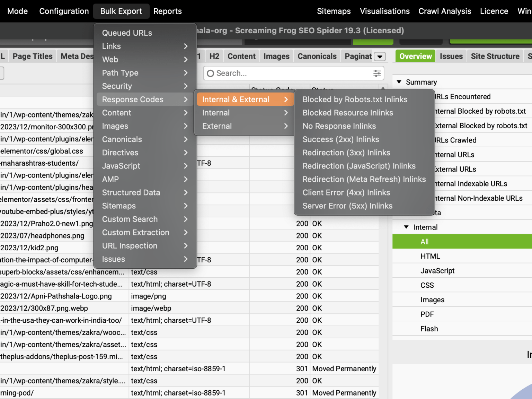Open the Internal response codes submenu
Screen dimensions: 532x399
tap(245, 113)
